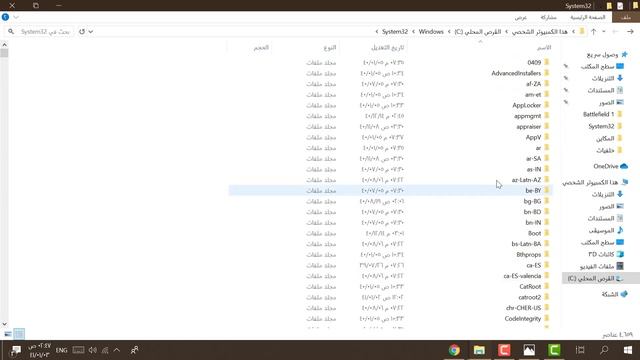Open Task View on the taskbar

(580, 350)
